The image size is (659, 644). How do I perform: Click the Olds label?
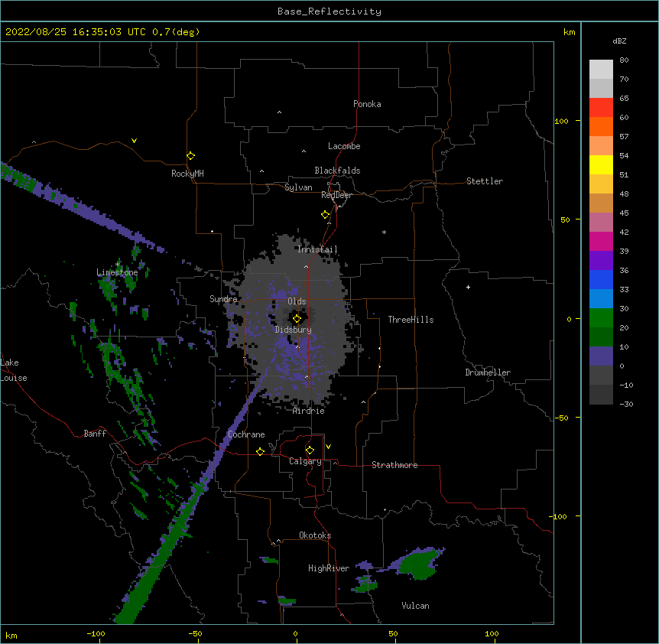click(297, 301)
